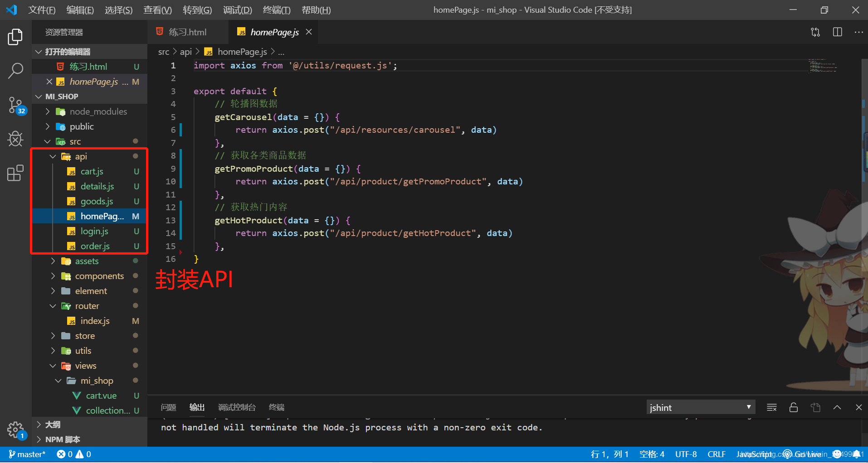Toggle output scroll lock icon

[794, 407]
